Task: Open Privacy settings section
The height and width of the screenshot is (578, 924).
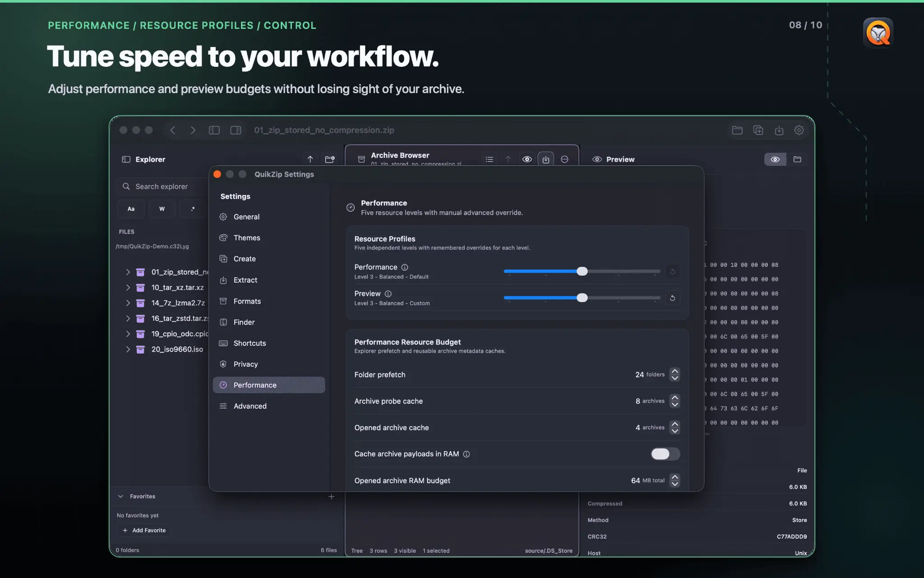Action: (x=269, y=364)
